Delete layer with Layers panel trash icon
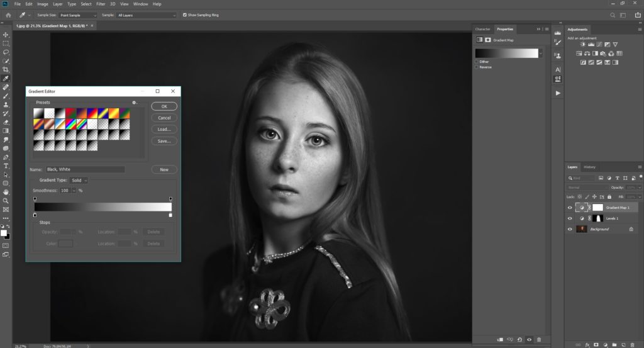 click(x=633, y=345)
